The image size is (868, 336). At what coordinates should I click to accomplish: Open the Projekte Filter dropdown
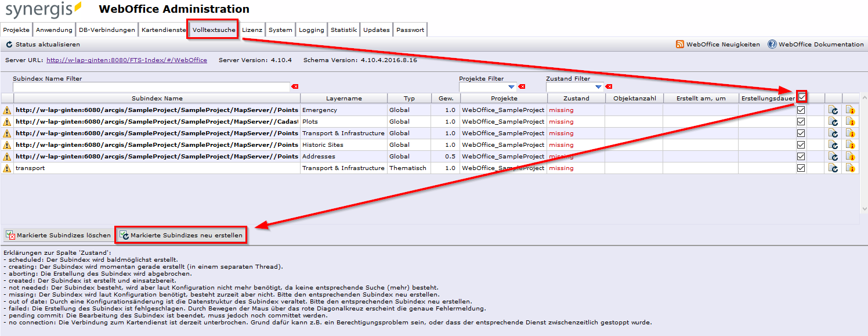(x=512, y=86)
